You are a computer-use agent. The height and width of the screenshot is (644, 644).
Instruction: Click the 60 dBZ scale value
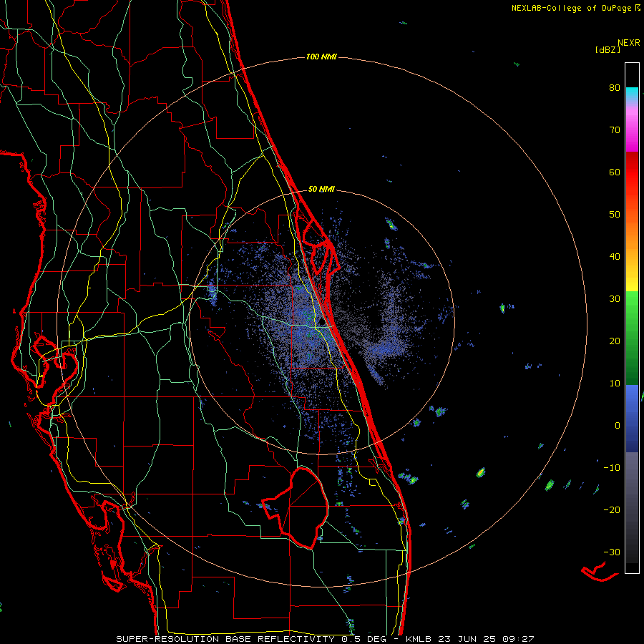(x=615, y=172)
